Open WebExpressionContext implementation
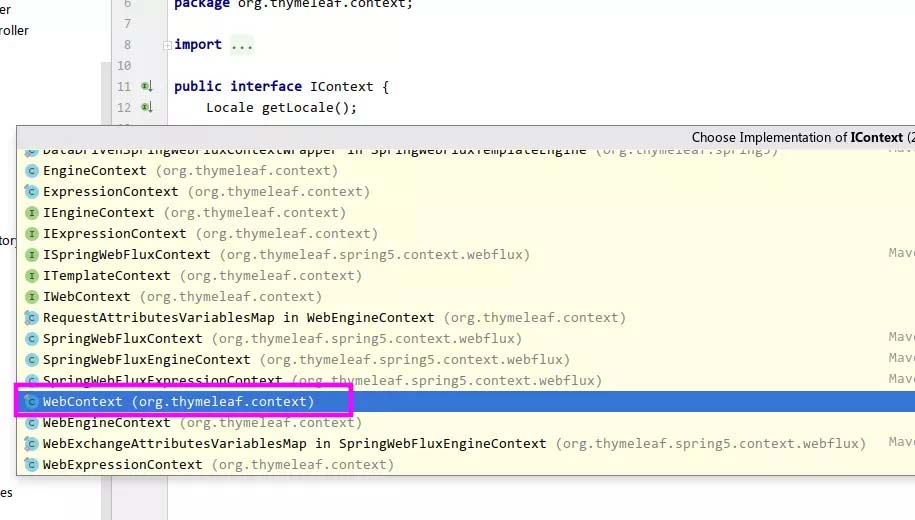 coord(466,465)
